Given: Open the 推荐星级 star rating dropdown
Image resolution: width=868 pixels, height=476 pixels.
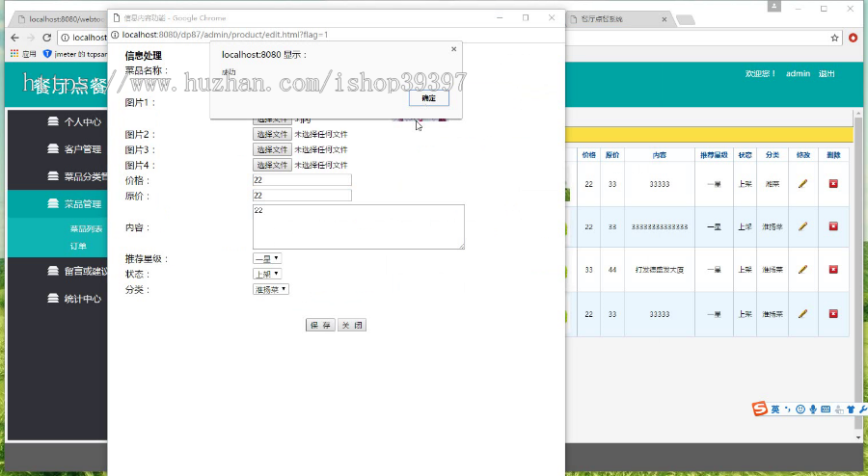Looking at the screenshot, I should tap(267, 258).
